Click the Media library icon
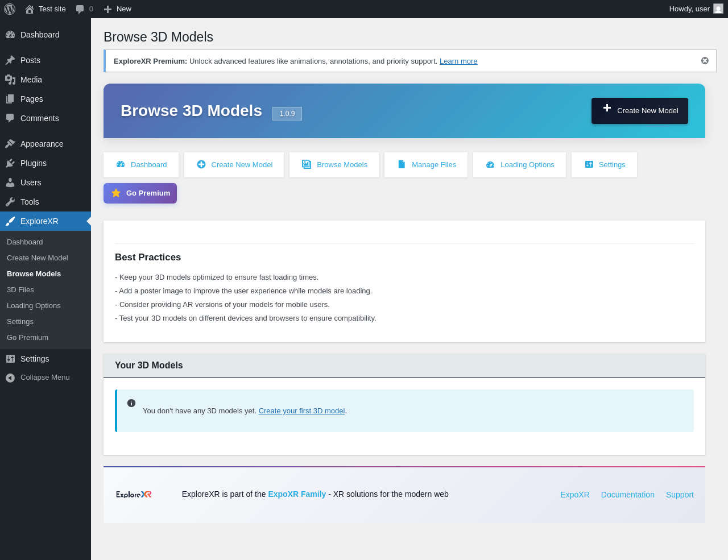Viewport: 728px width, 560px height. point(10,80)
